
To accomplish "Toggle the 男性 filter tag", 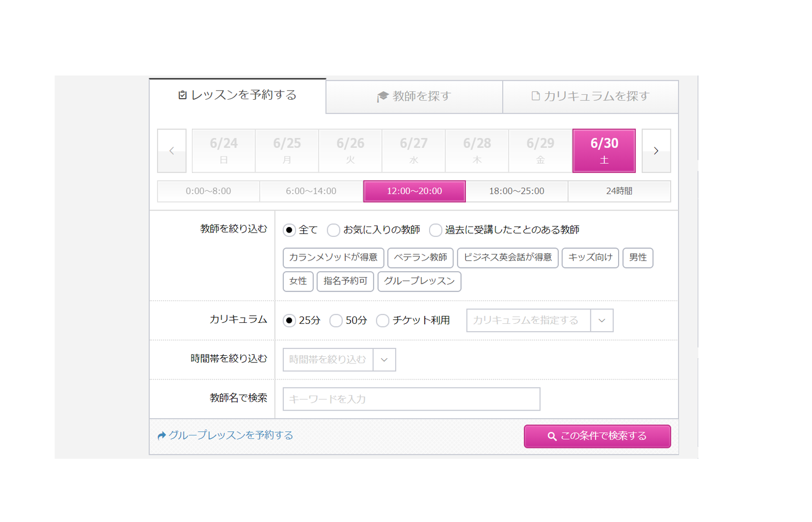I will pos(638,258).
